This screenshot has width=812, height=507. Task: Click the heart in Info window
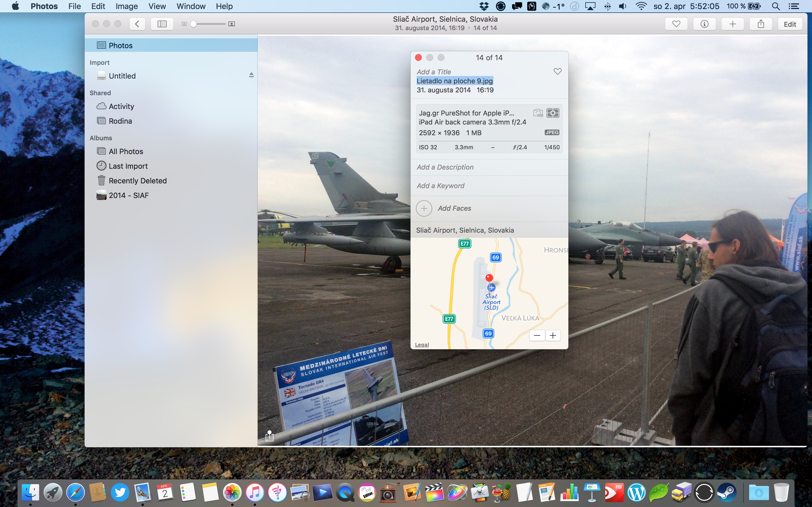[x=557, y=72]
